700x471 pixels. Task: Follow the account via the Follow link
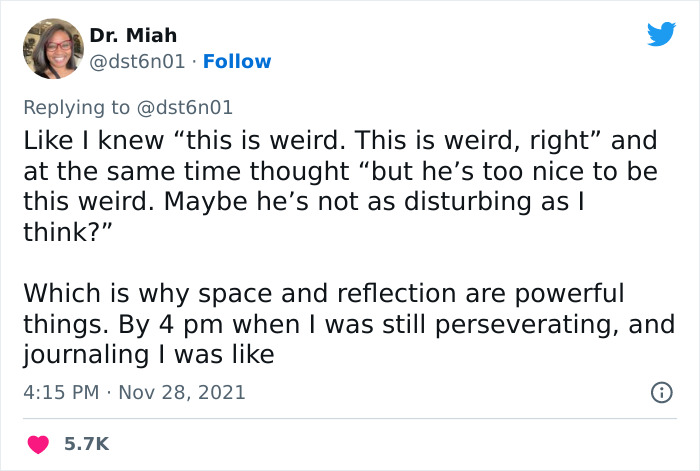(237, 62)
